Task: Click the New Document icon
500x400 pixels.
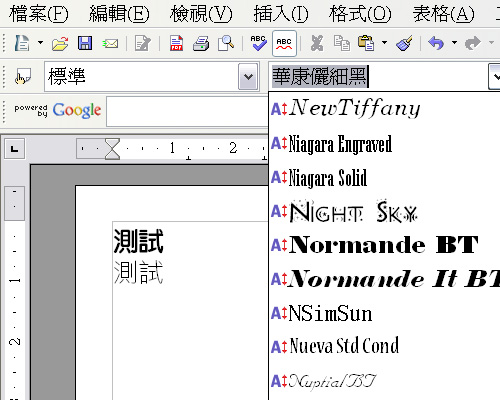Action: click(22, 43)
